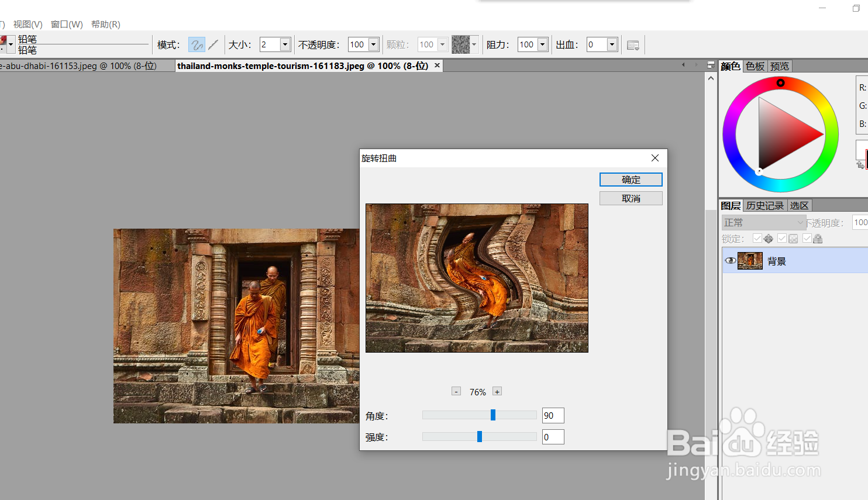Confirm the twirl with 确定
This screenshot has width=868, height=500.
(x=631, y=180)
